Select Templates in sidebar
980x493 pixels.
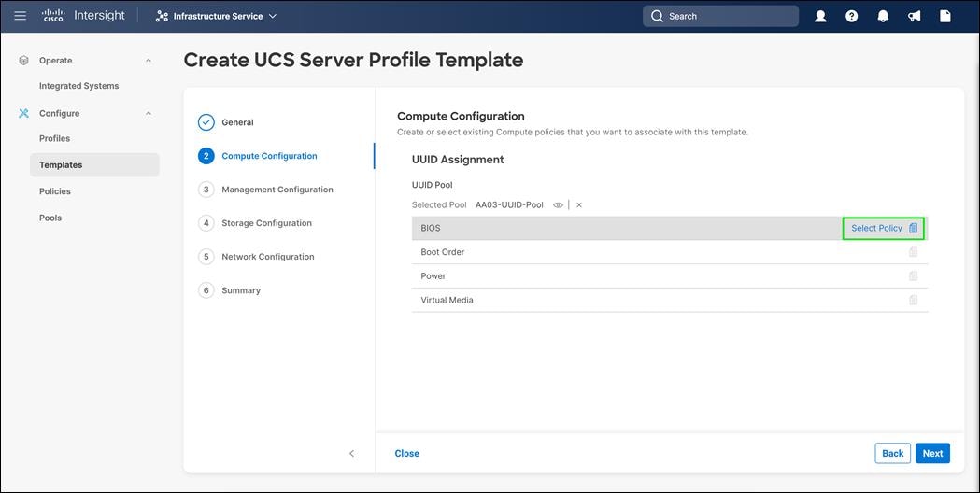pyautogui.click(x=94, y=165)
